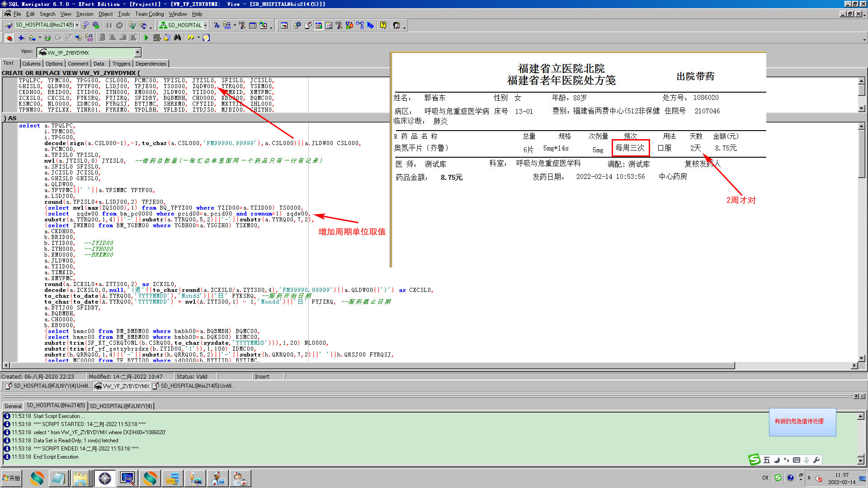Click the red critical value notification text
The width and height of the screenshot is (868, 488).
799,421
